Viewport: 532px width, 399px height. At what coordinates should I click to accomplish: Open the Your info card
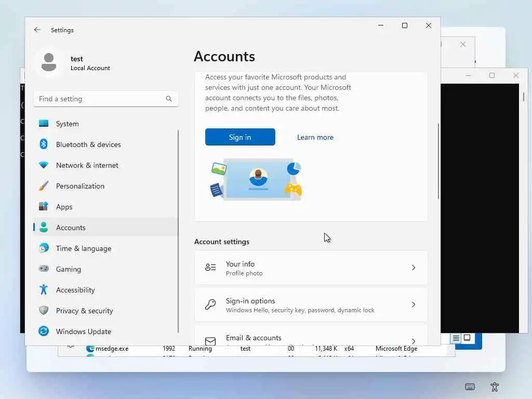coord(311,268)
